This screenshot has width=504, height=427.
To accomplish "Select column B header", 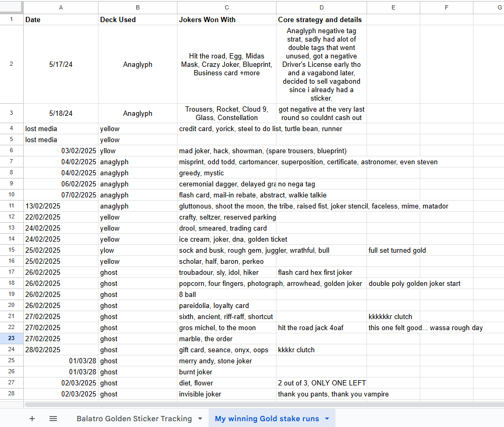I will 137,7.
